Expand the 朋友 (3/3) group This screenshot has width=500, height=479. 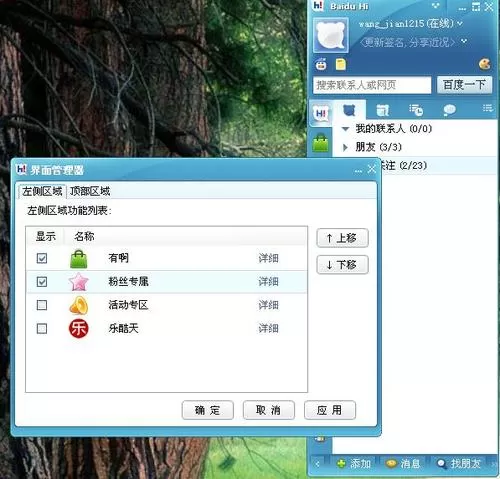coord(345,147)
